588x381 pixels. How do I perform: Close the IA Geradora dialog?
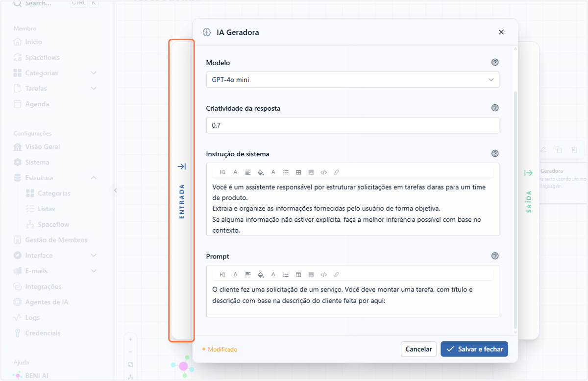point(501,32)
